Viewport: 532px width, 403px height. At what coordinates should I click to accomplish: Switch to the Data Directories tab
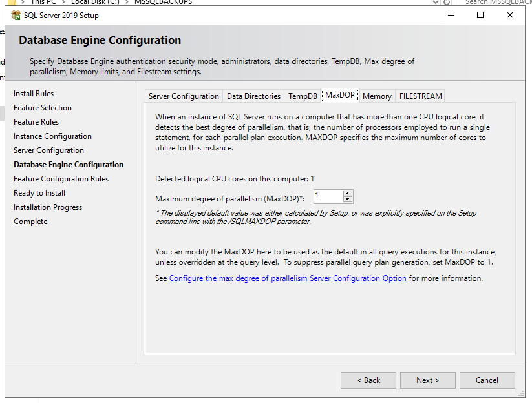[253, 96]
